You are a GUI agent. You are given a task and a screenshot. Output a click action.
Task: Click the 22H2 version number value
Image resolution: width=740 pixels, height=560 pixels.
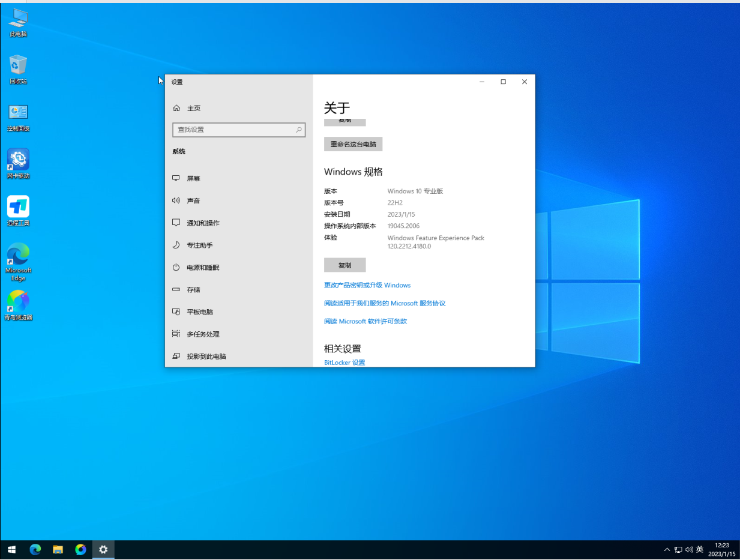tap(395, 203)
